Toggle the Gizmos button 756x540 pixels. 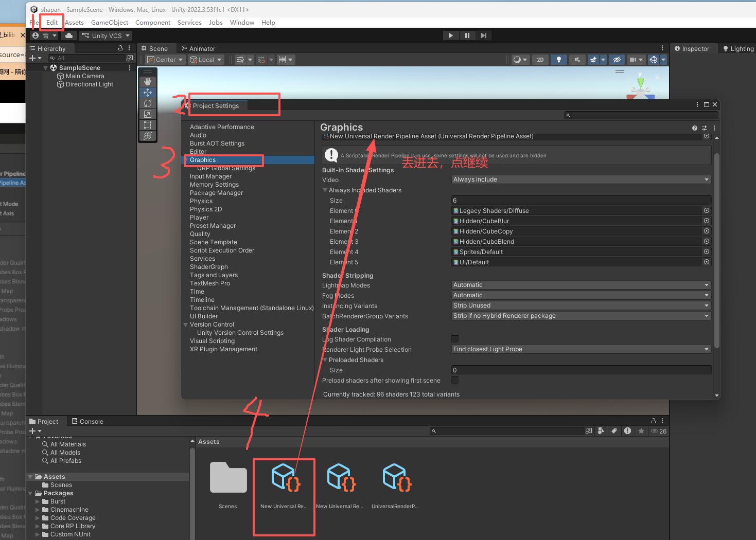click(654, 60)
